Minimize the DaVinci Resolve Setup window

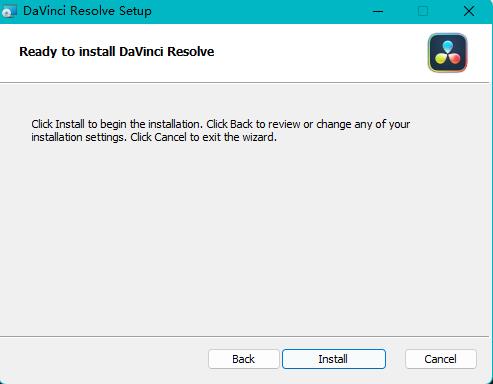click(x=378, y=11)
